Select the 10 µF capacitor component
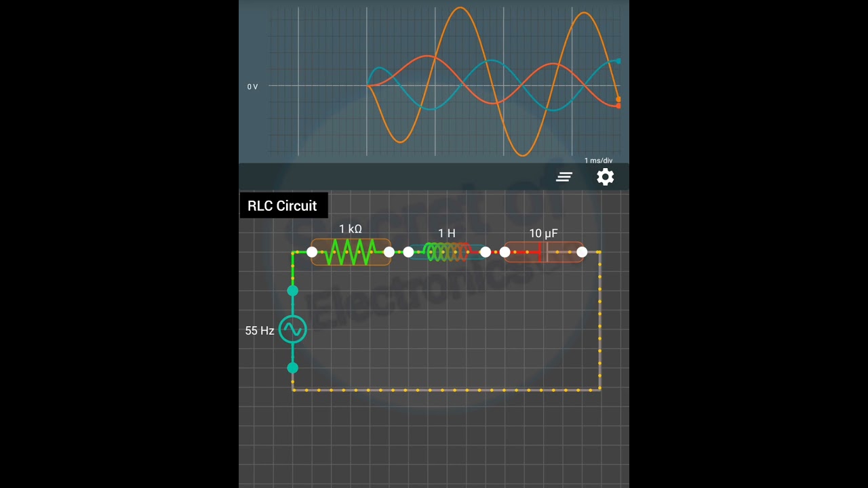The image size is (868, 488). (543, 252)
